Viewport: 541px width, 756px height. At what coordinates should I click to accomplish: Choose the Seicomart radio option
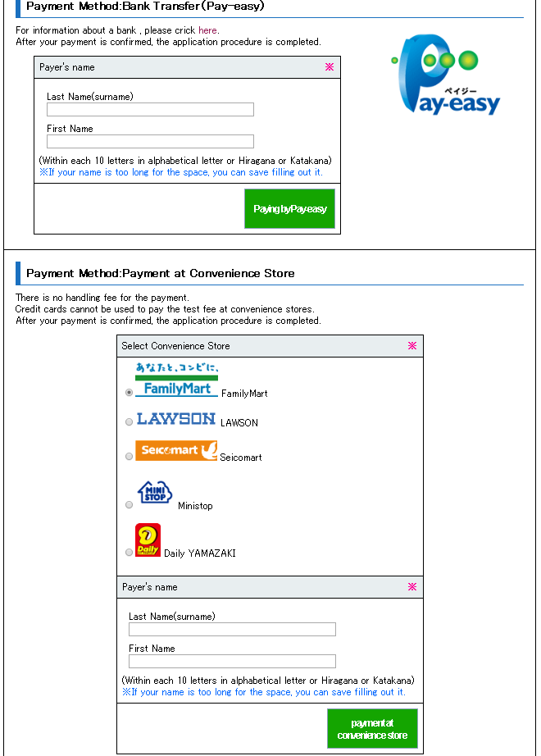[129, 457]
